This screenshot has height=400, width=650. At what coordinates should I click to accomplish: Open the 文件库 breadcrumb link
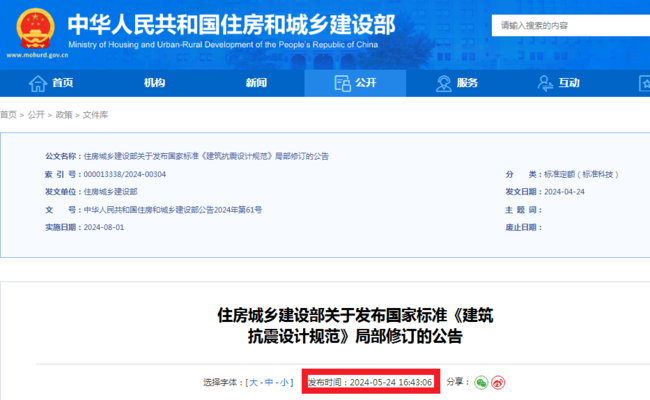(x=95, y=115)
